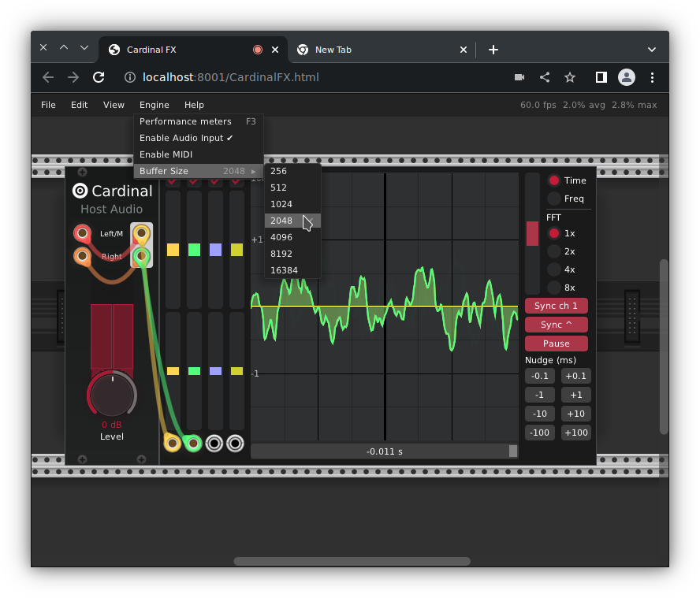Click the page horizontal scrollbar
This screenshot has width=700, height=598.
point(352,561)
